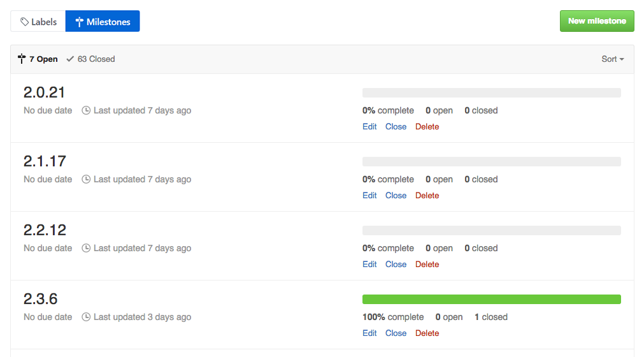This screenshot has width=644, height=357.
Task: Click the signpost icon next to 7 Open
Action: pos(22,59)
